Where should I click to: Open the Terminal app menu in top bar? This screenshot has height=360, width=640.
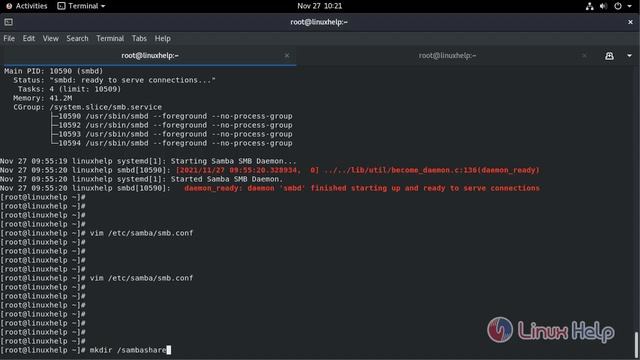click(81, 6)
